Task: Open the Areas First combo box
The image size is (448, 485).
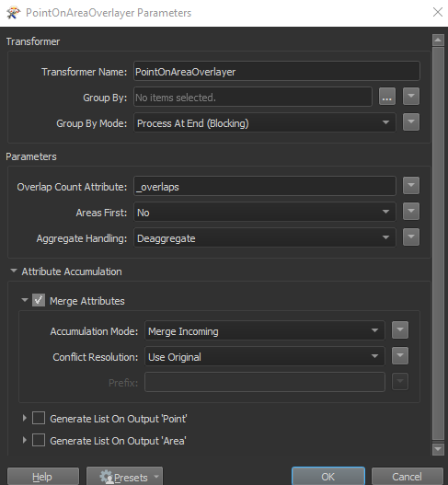Action: pyautogui.click(x=265, y=213)
